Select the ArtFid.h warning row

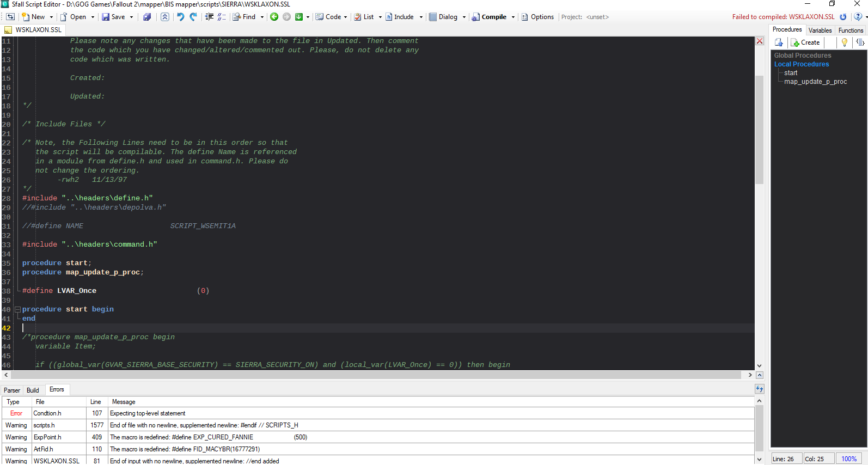(x=378, y=449)
